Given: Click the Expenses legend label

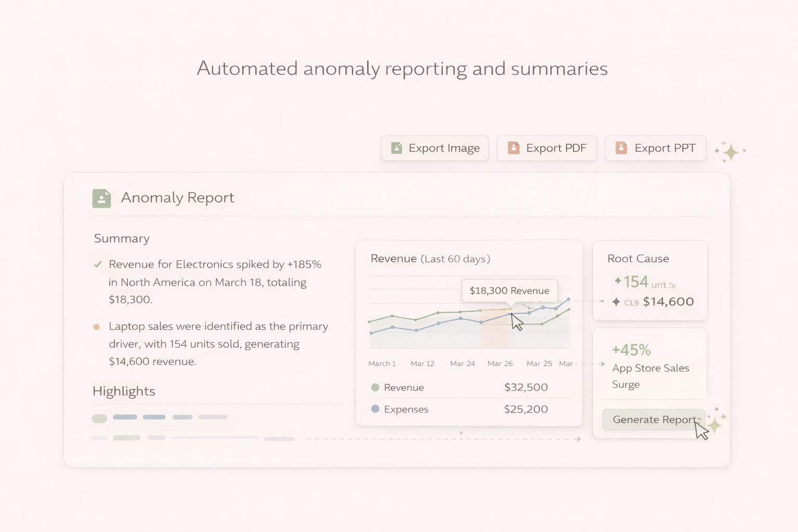Looking at the screenshot, I should (406, 409).
